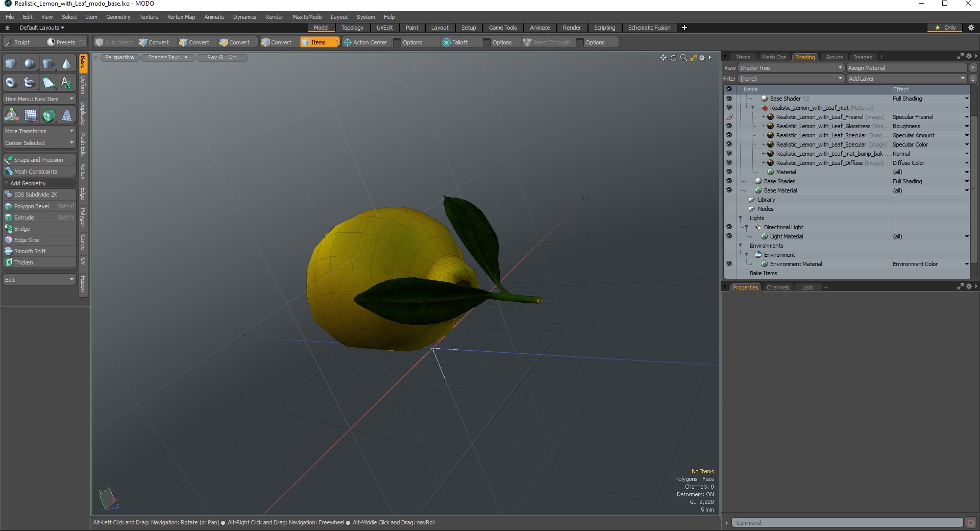Open the Vertex Map menu
Viewport: 980px width, 531px height.
181,17
